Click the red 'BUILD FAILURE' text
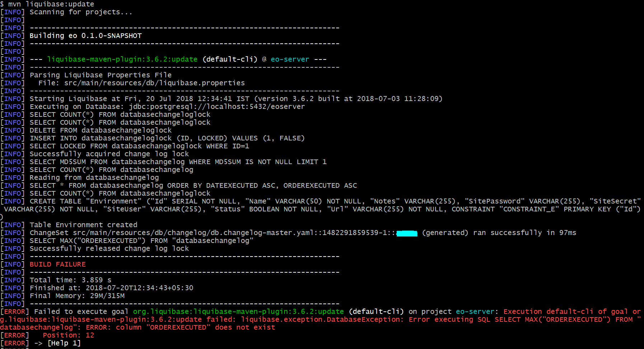The width and height of the screenshot is (644, 349). click(x=58, y=264)
